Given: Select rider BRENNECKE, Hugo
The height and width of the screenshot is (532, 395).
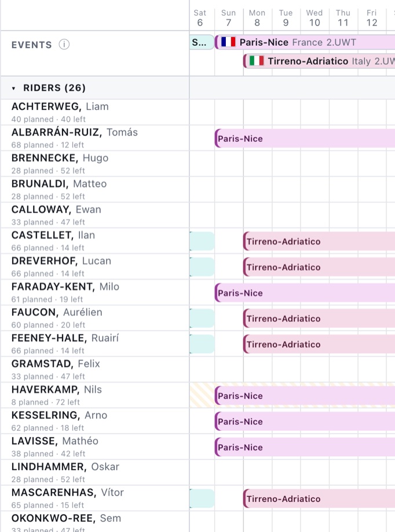Looking at the screenshot, I should click(94, 164).
